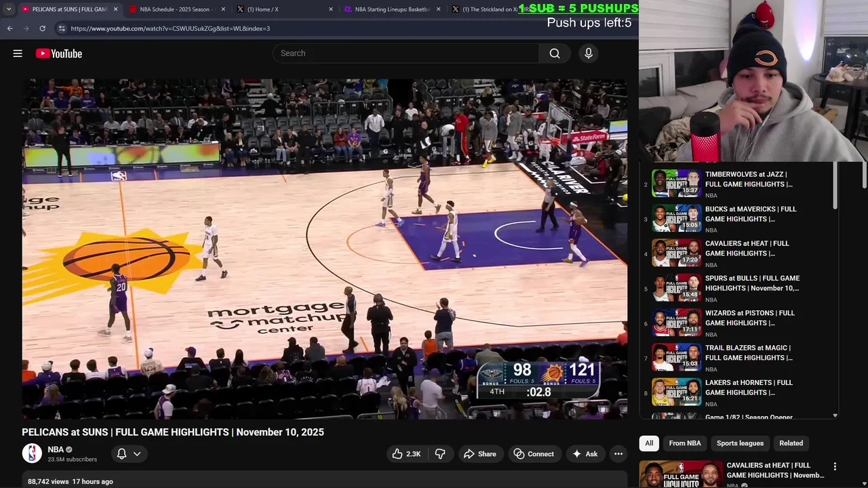Click the Ask button

pyautogui.click(x=585, y=454)
